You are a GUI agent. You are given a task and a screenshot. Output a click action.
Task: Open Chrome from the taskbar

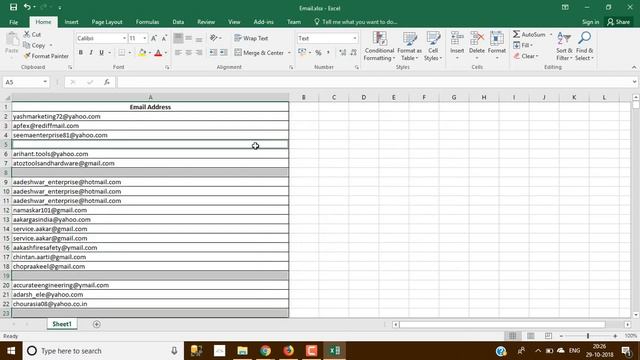click(265, 351)
